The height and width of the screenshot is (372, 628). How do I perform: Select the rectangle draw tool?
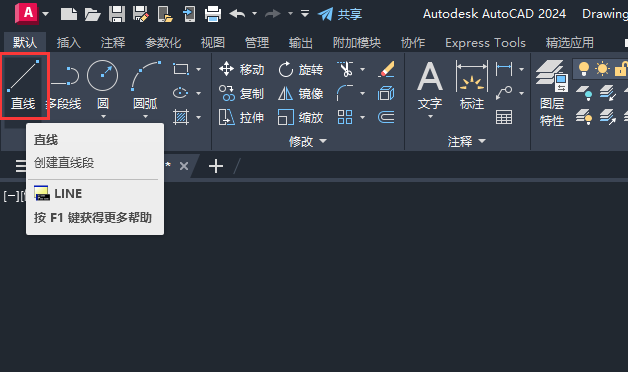pyautogui.click(x=181, y=69)
